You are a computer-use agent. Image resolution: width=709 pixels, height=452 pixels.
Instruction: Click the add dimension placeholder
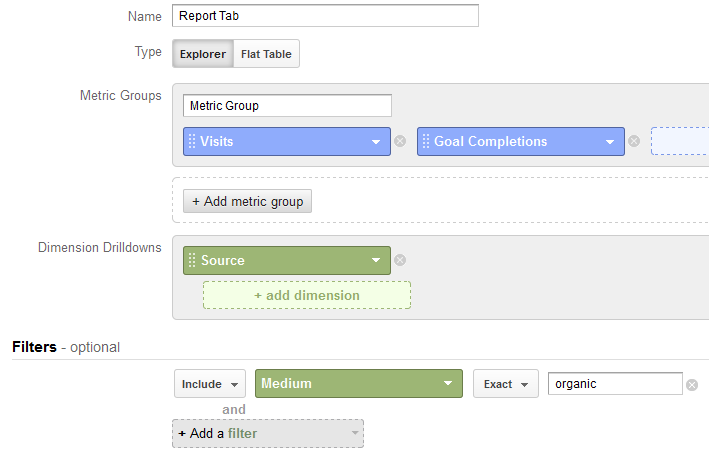pos(306,295)
